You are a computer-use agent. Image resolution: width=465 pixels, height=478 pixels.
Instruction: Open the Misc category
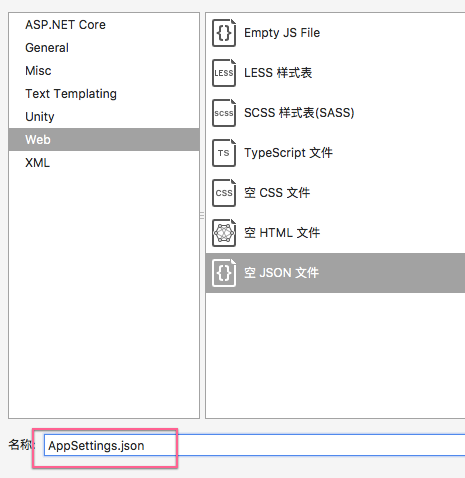point(104,71)
